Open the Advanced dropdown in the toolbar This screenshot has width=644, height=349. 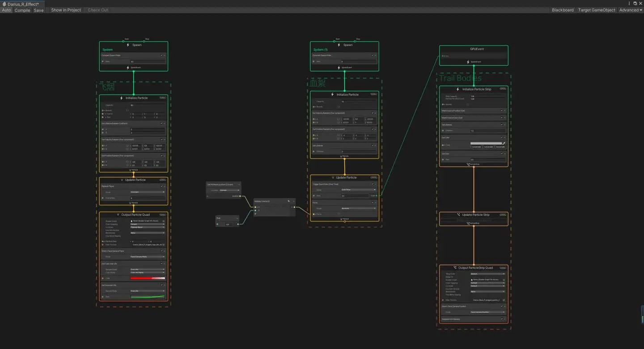coord(631,10)
